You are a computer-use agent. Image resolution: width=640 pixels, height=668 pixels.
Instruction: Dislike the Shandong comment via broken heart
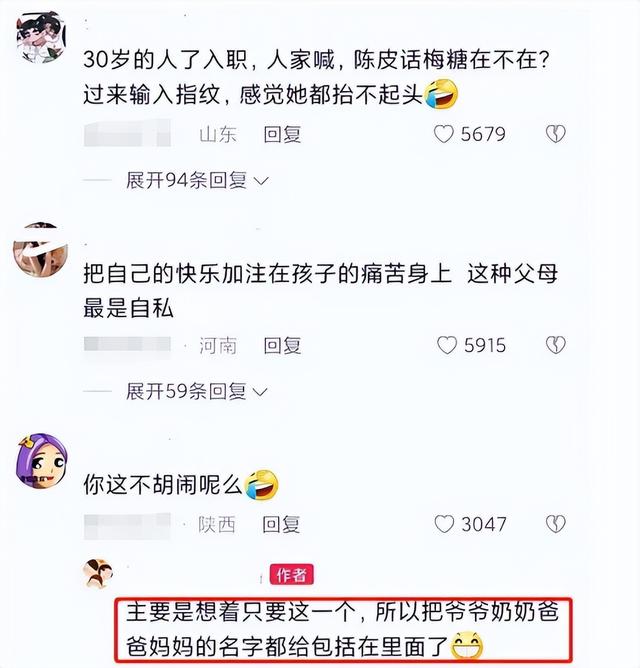click(556, 134)
